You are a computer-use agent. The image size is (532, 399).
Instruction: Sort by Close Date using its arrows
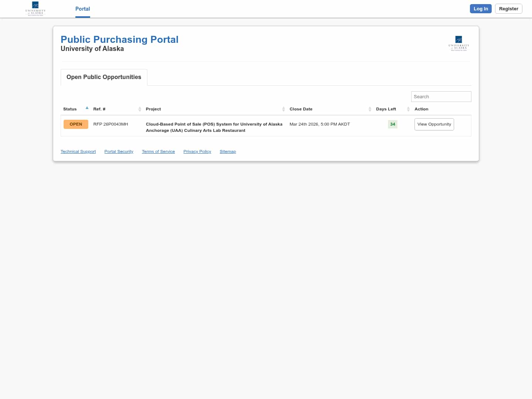[369, 109]
